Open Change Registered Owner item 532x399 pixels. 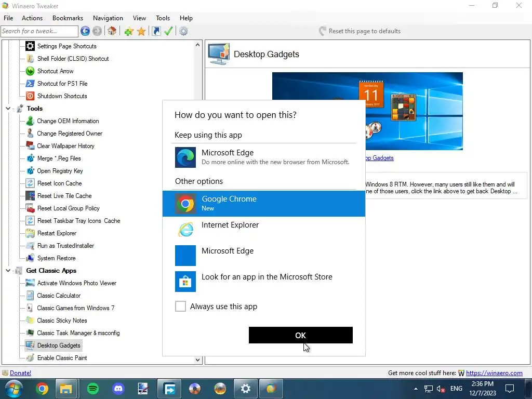(70, 134)
